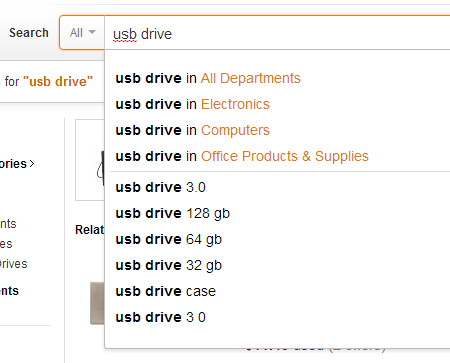Click the sidebar link ending in 'nts'
Viewport: 450px width, 363px height.
8,224
